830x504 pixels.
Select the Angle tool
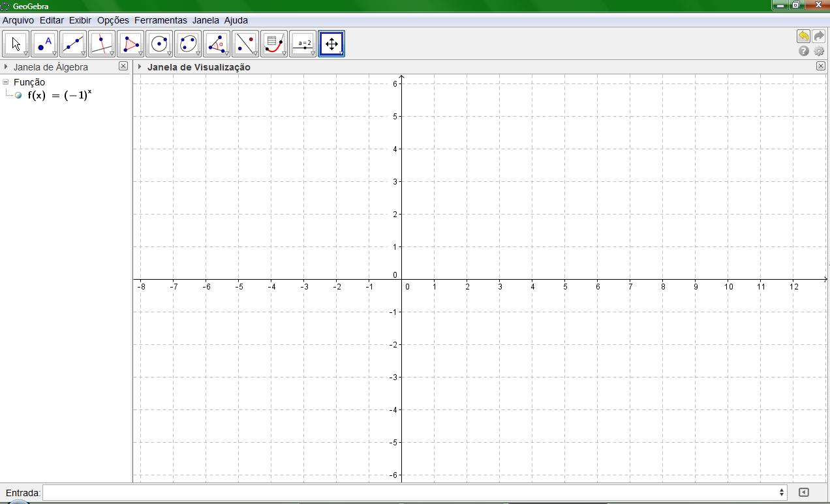pyautogui.click(x=217, y=44)
